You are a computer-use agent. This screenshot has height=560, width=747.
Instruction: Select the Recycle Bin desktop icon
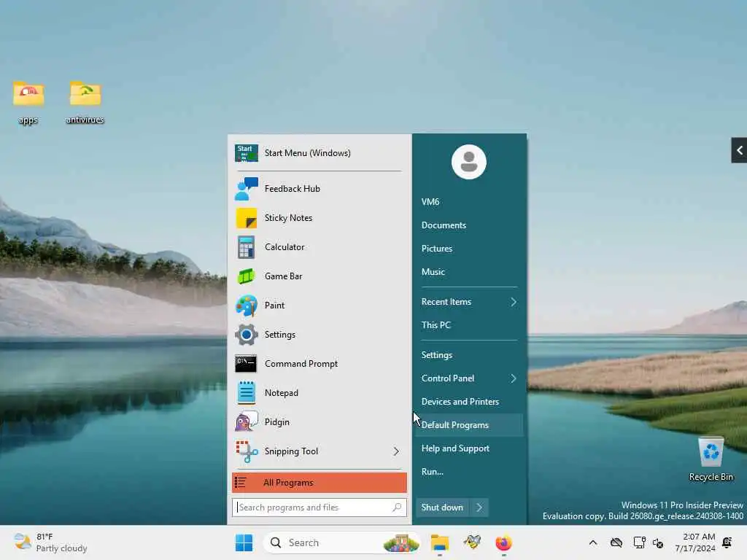coord(711,459)
